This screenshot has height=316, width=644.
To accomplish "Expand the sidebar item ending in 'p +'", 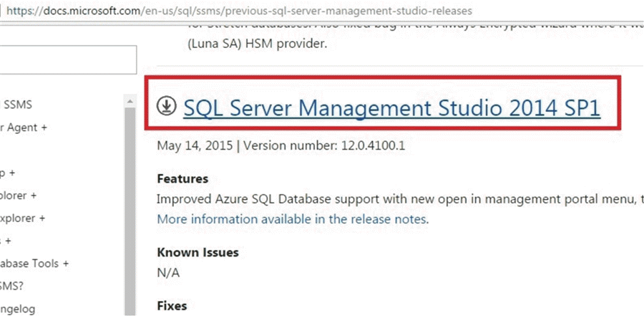I will [x=10, y=173].
